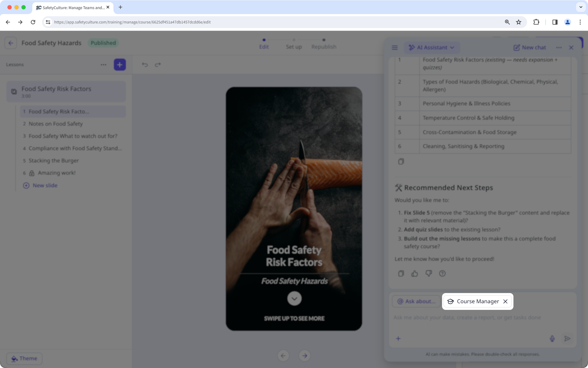This screenshot has width=588, height=368.
Task: Go to the previous slide with left arrow
Action: point(283,356)
